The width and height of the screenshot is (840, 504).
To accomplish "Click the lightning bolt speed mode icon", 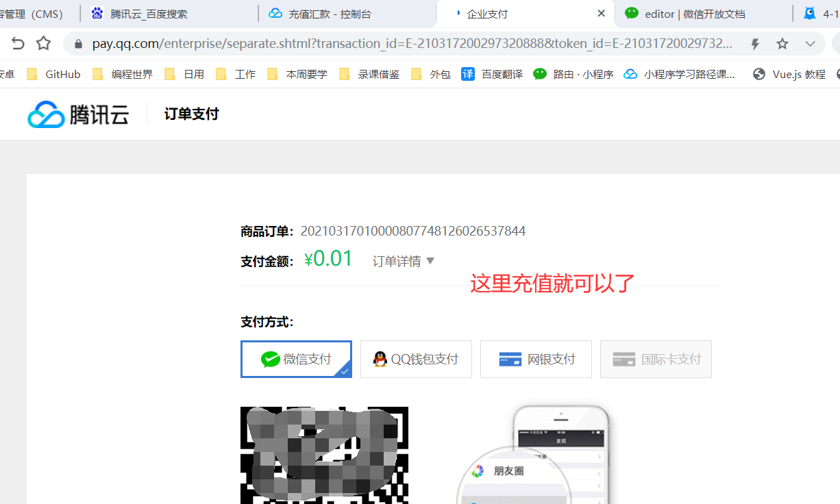I will point(755,44).
